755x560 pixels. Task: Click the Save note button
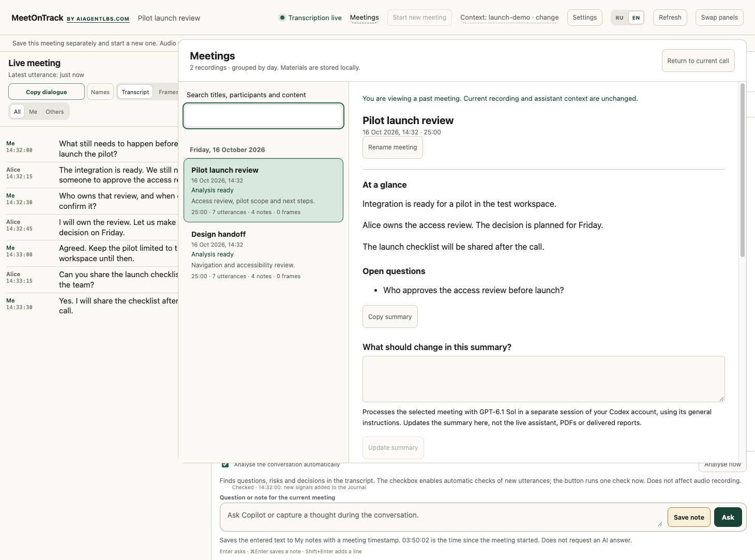tap(689, 517)
